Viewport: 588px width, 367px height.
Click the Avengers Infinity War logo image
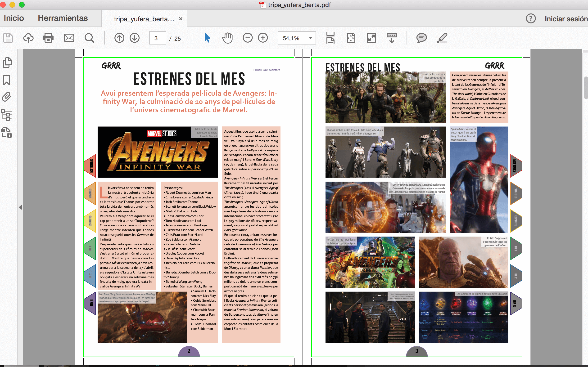[158, 152]
